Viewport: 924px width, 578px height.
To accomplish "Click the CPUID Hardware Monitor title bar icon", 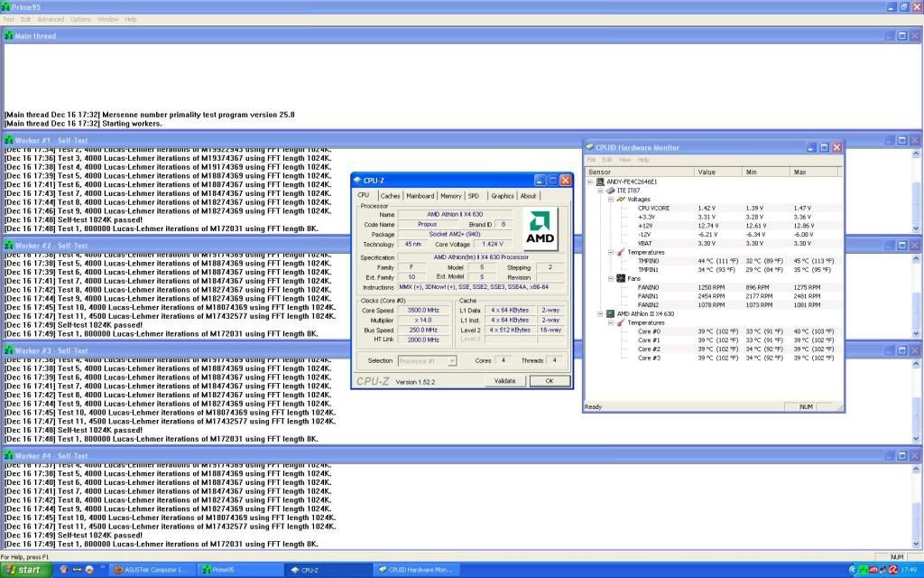I will [589, 147].
